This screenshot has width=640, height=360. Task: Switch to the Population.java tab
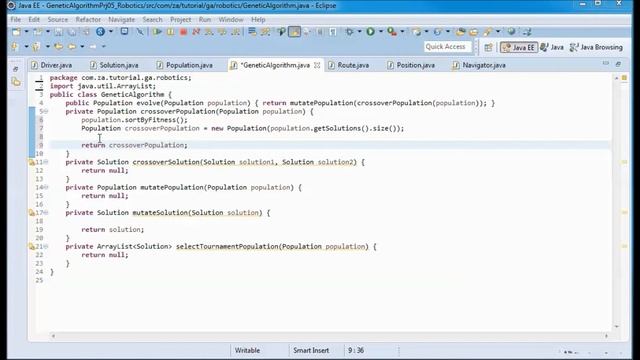point(184,65)
